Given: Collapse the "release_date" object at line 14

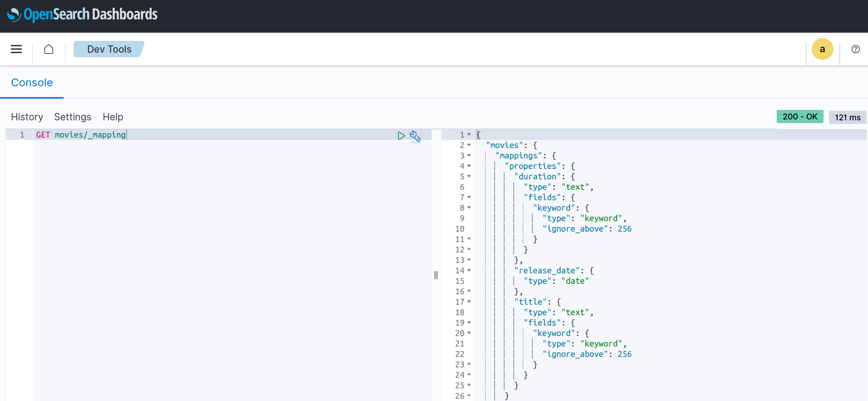Looking at the screenshot, I should point(469,271).
